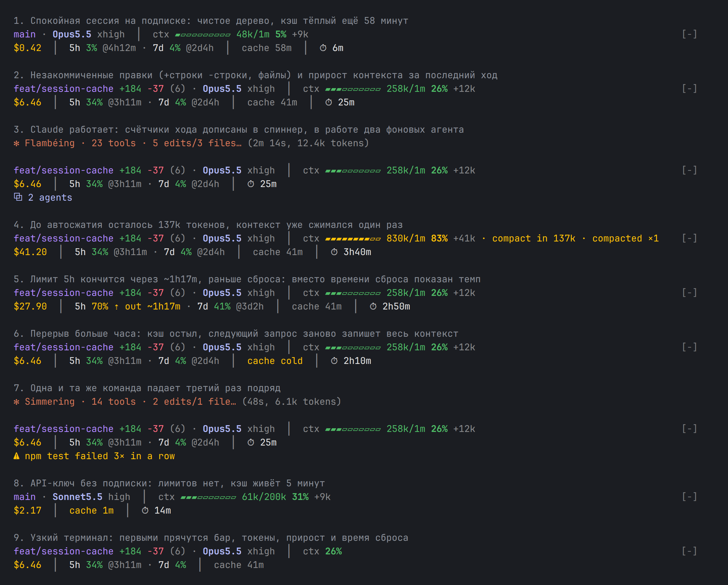Click the 23 tools counter in spinner
This screenshot has width=728, height=585.
[x=113, y=143]
